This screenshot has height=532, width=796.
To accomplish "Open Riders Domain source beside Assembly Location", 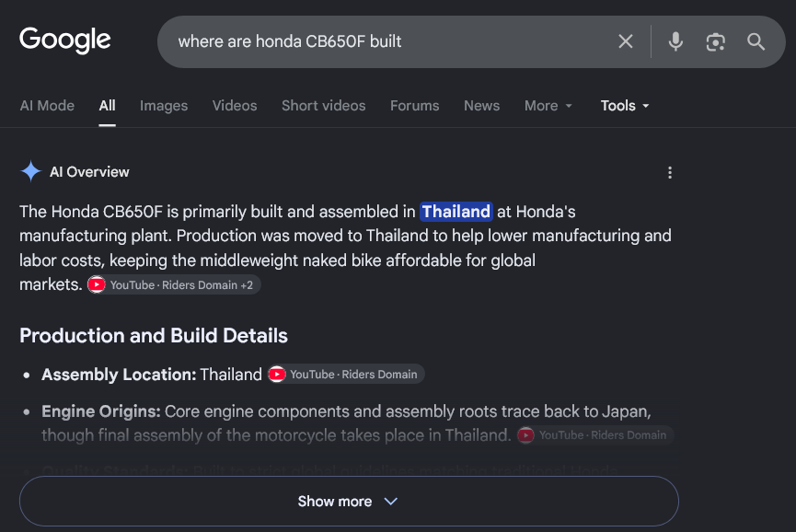I will 346,374.
